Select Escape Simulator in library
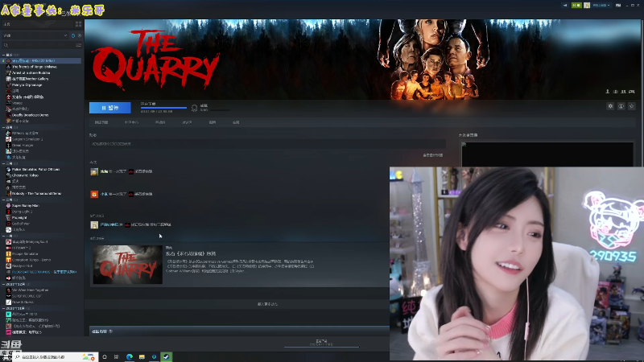 tap(25, 254)
